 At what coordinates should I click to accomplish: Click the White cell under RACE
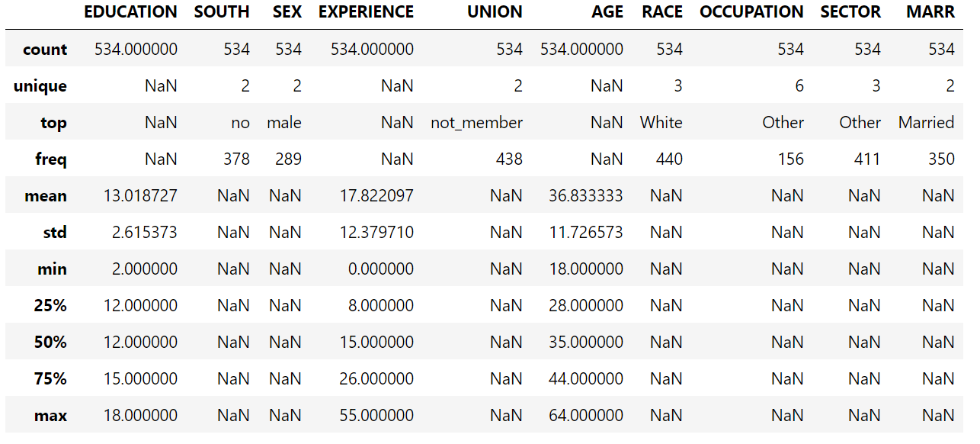(x=661, y=123)
